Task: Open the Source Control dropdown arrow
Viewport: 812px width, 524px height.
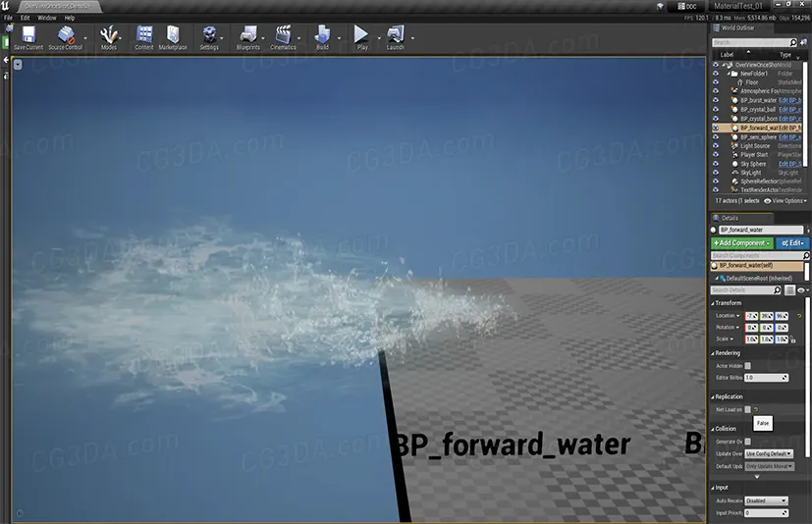Action: click(x=85, y=38)
